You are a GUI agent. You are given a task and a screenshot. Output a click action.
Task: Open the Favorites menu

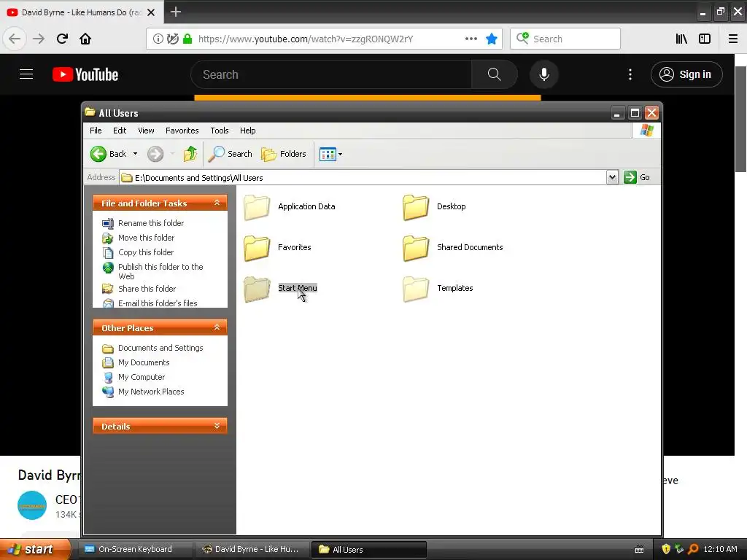pyautogui.click(x=182, y=131)
